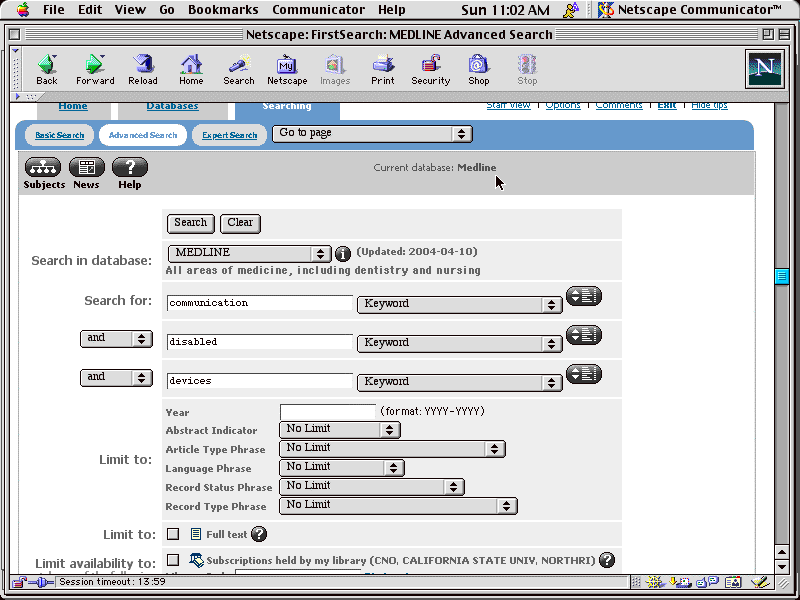Change the 'and' operator before disabled
The width and height of the screenshot is (800, 600).
(x=116, y=339)
